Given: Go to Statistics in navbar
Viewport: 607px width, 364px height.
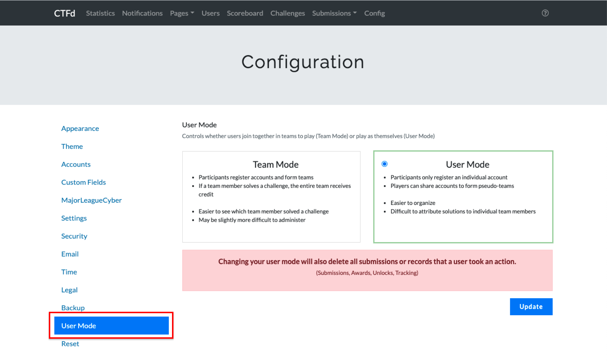Looking at the screenshot, I should (100, 13).
